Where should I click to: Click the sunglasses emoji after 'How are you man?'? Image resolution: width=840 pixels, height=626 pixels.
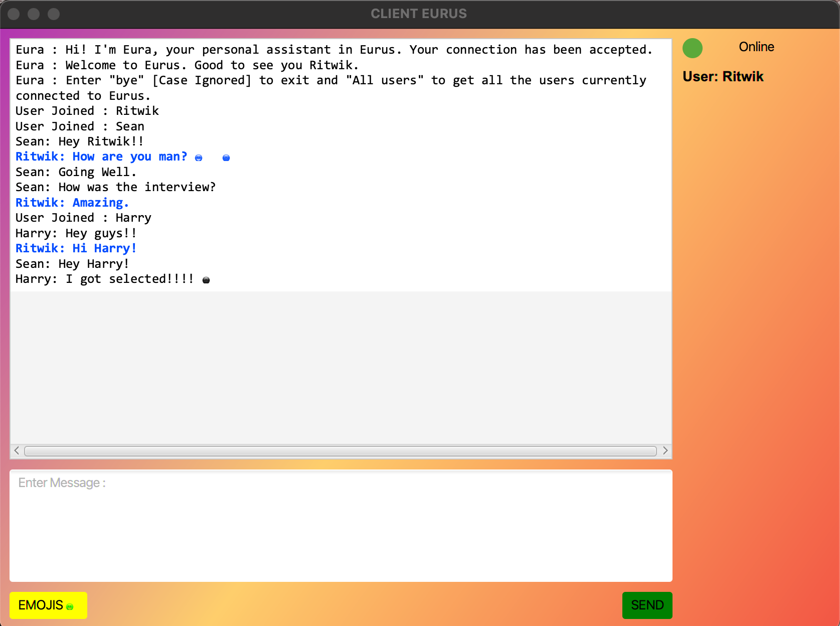226,157
